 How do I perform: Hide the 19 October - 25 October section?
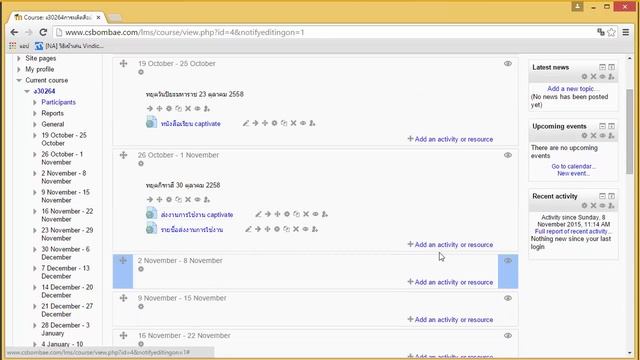pos(508,64)
